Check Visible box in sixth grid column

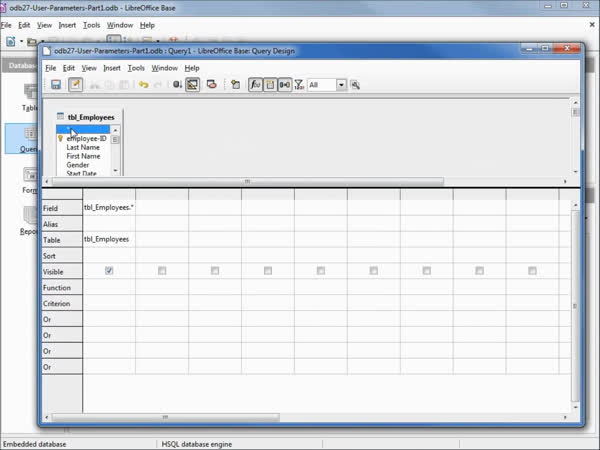(374, 271)
